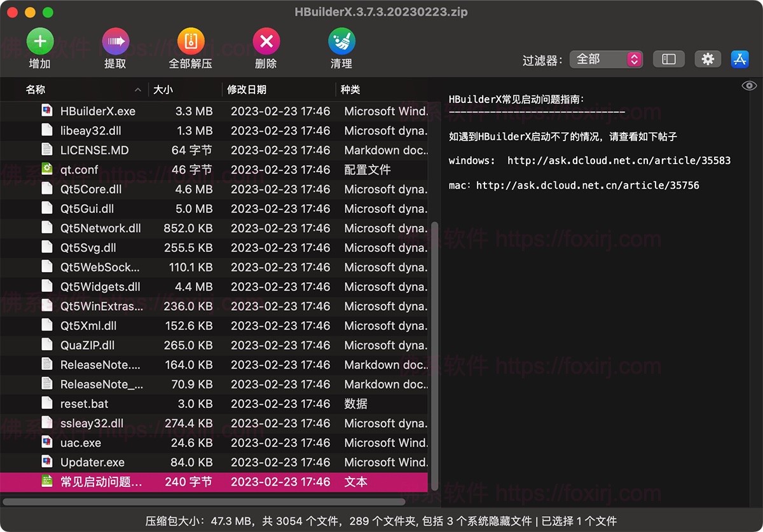Click the sort chevron next to 名称
The image size is (763, 532).
point(137,90)
